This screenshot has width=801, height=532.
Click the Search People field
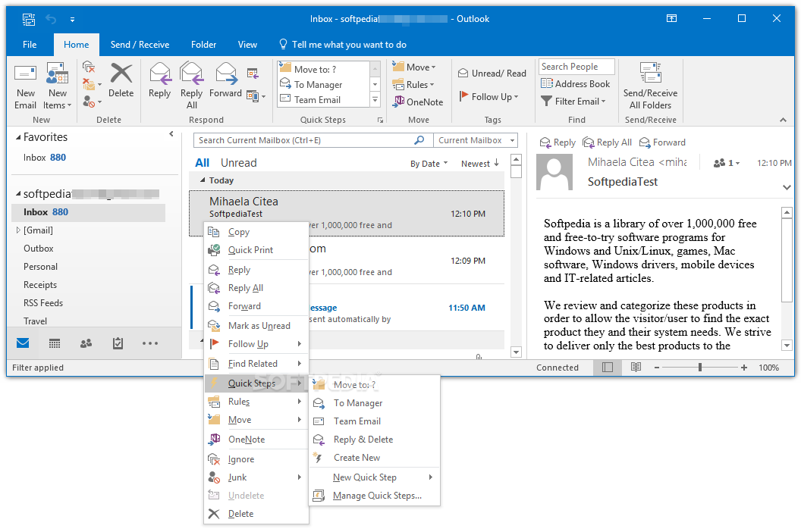tap(576, 67)
